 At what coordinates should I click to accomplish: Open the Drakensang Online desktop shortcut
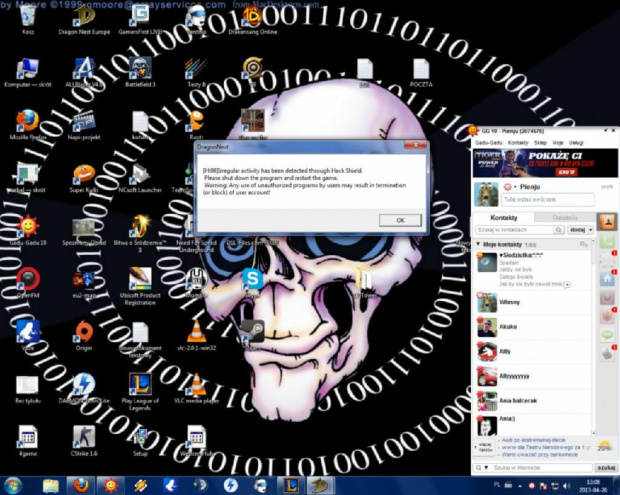coord(253,19)
